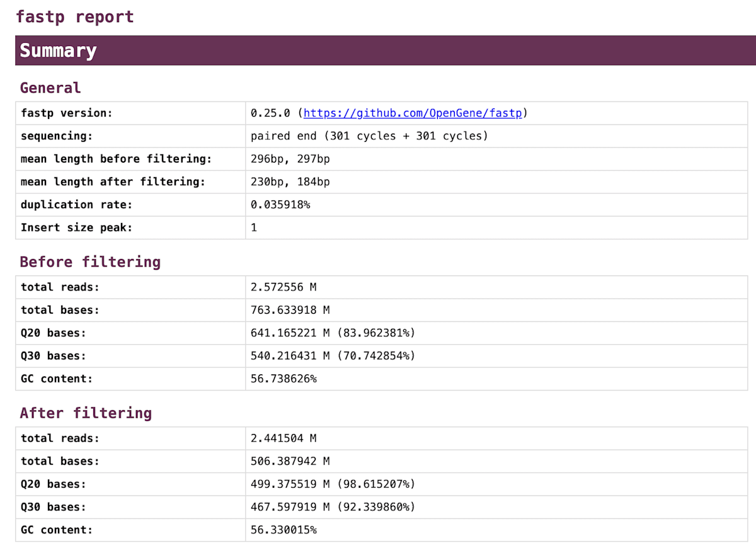Select 'Q20 bases:' label under After filtering
Screen dimensions: 756x552
tap(53, 484)
